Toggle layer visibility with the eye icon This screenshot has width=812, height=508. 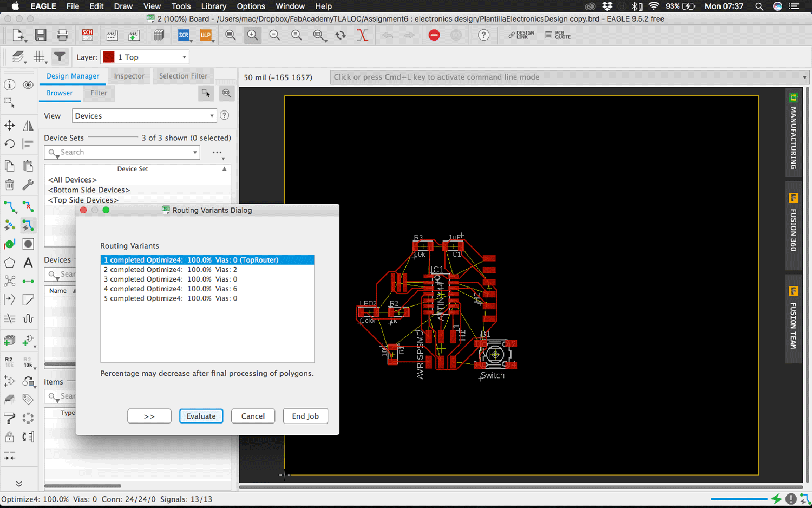[28, 84]
